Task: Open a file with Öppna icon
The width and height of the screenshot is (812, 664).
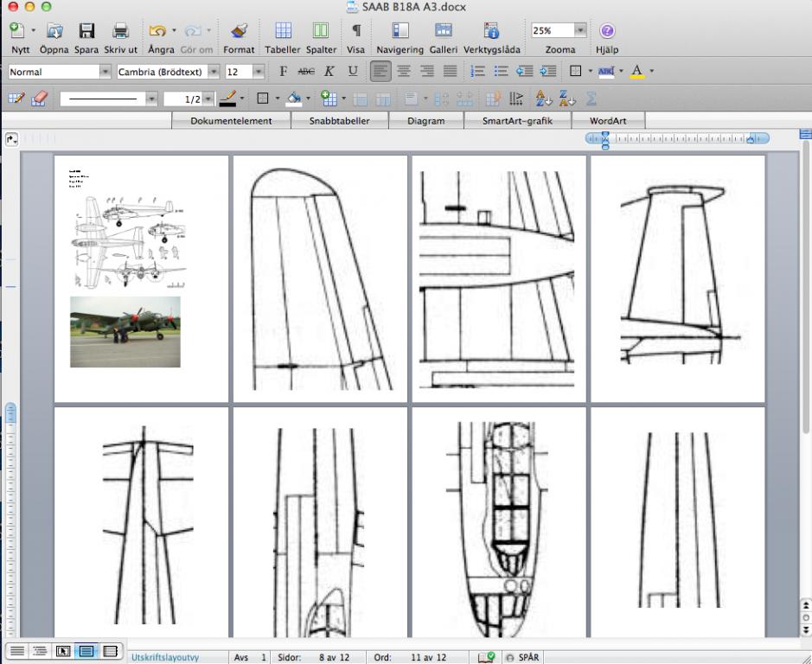Action: pos(54,32)
